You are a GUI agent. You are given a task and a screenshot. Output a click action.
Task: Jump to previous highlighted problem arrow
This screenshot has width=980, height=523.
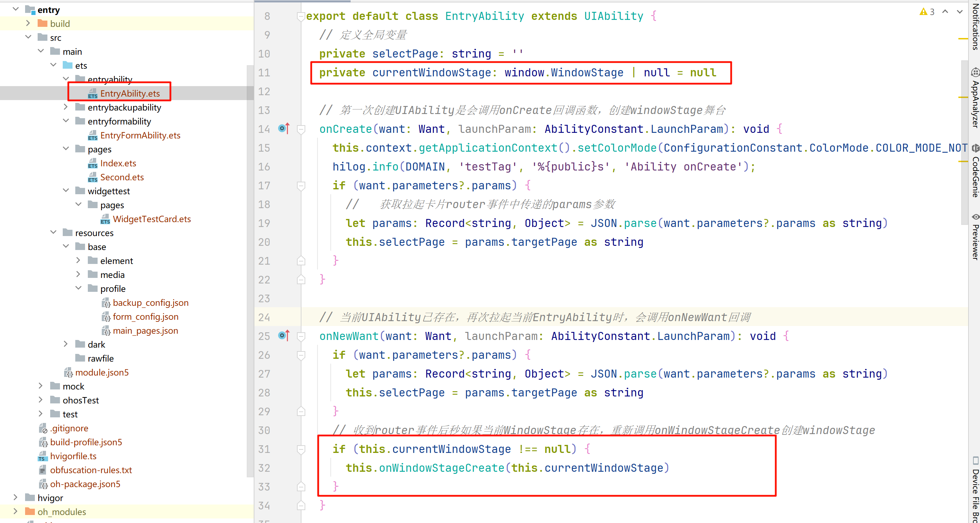[945, 12]
